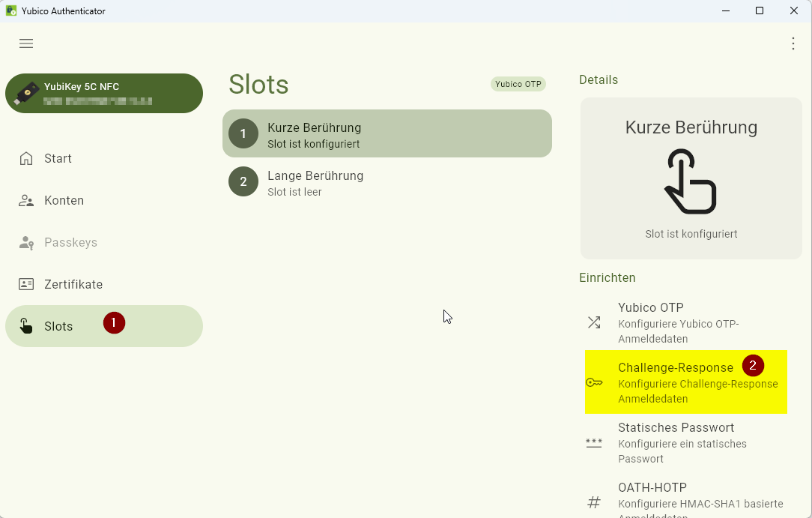The height and width of the screenshot is (518, 812).
Task: Open the Slots section
Action: pyautogui.click(x=104, y=326)
